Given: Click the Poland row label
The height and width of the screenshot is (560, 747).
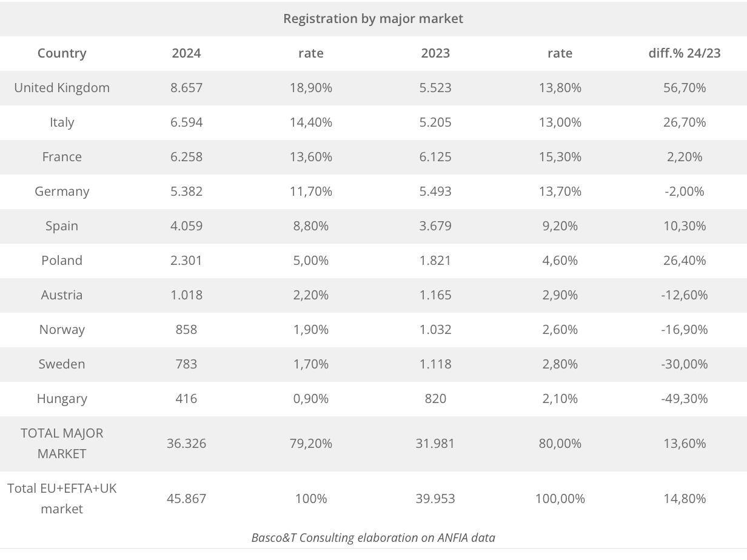Looking at the screenshot, I should (62, 260).
